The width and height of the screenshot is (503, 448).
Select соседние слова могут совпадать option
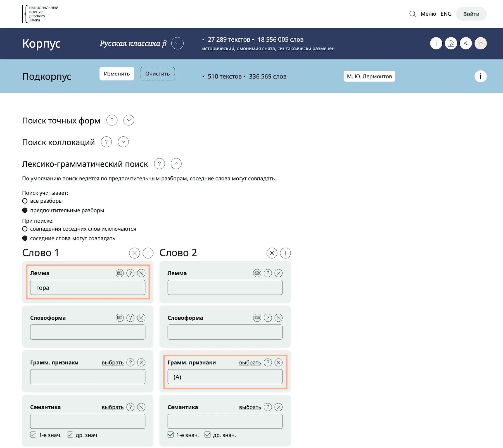click(x=25, y=238)
